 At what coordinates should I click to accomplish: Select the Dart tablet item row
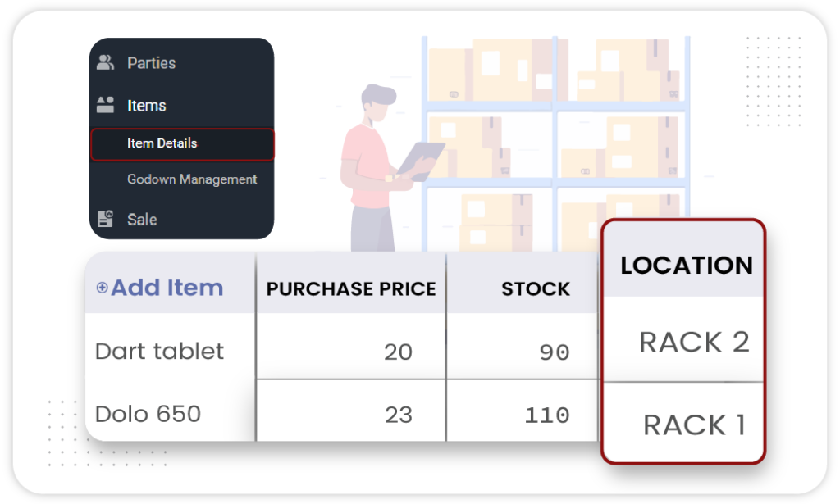pyautogui.click(x=159, y=352)
